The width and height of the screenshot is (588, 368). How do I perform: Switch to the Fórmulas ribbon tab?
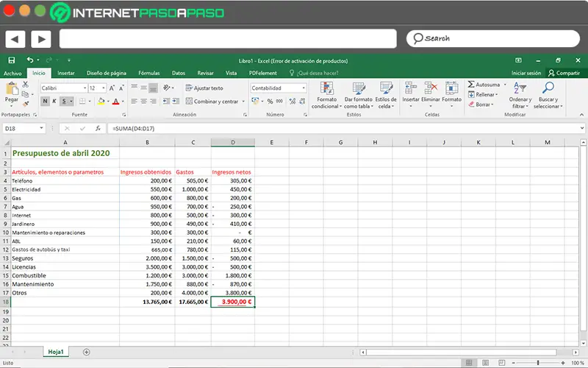point(149,73)
